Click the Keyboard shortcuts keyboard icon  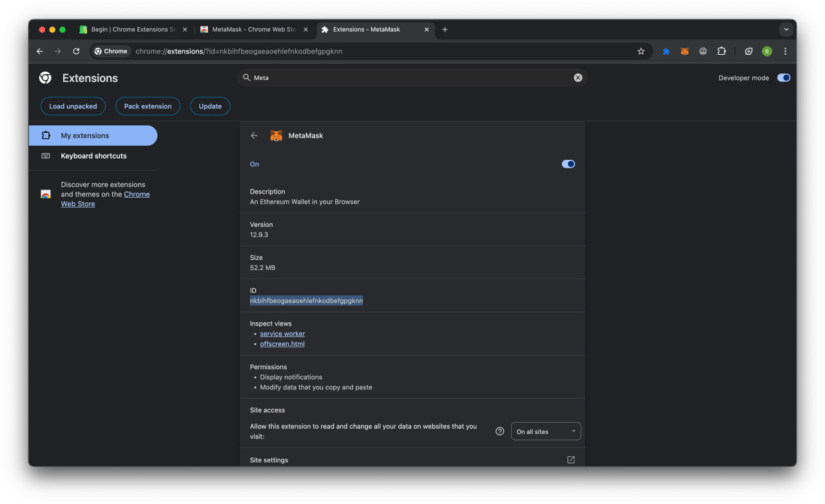pos(46,156)
